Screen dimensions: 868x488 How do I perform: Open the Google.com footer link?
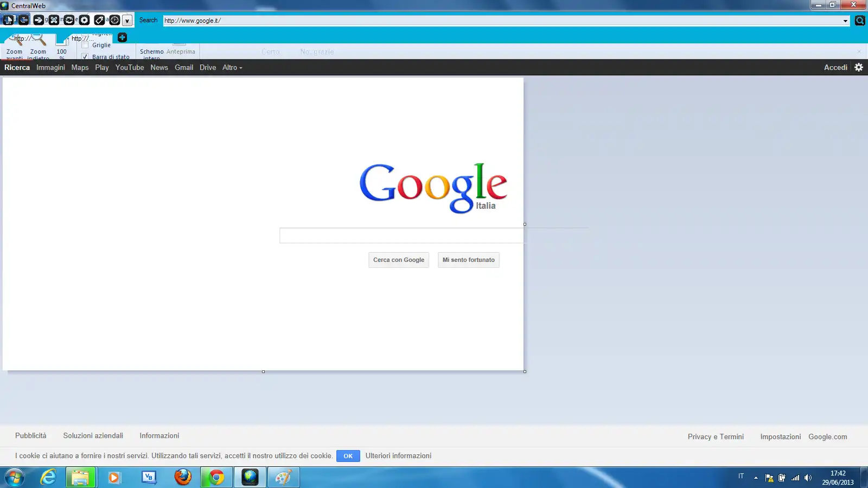click(828, 437)
